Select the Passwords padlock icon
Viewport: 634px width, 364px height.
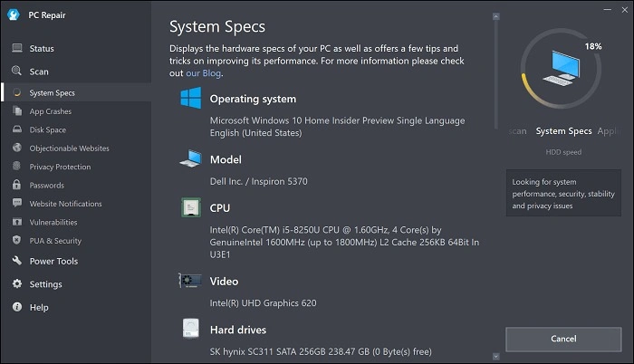[16, 186]
